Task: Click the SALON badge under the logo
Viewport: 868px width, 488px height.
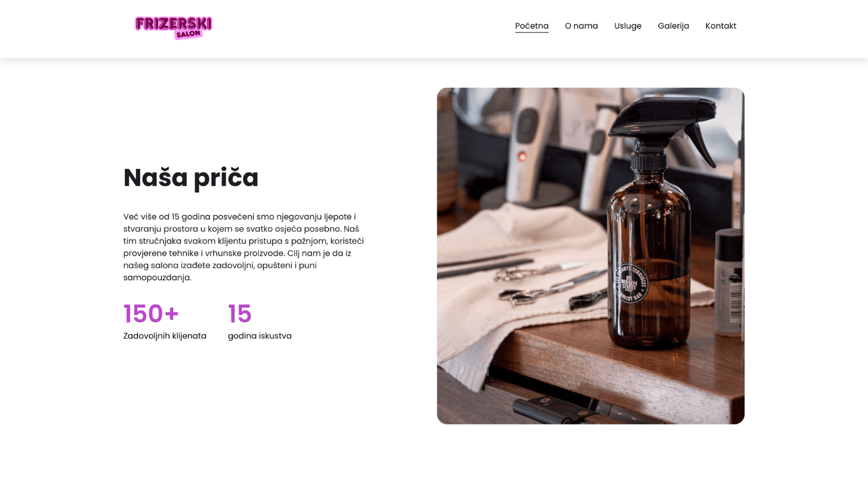Action: tap(188, 34)
